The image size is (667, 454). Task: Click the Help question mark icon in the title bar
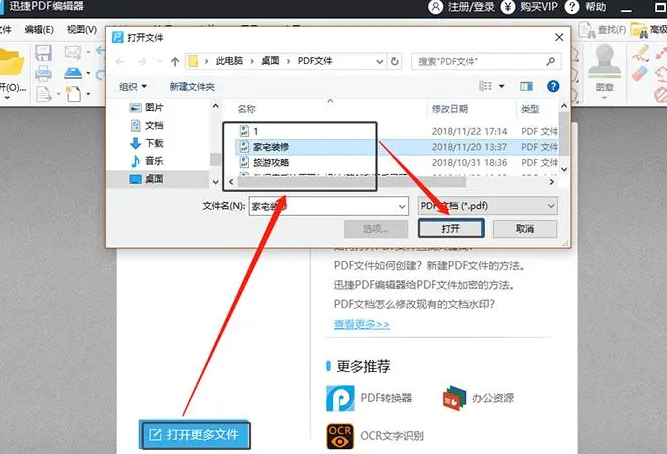tap(572, 7)
